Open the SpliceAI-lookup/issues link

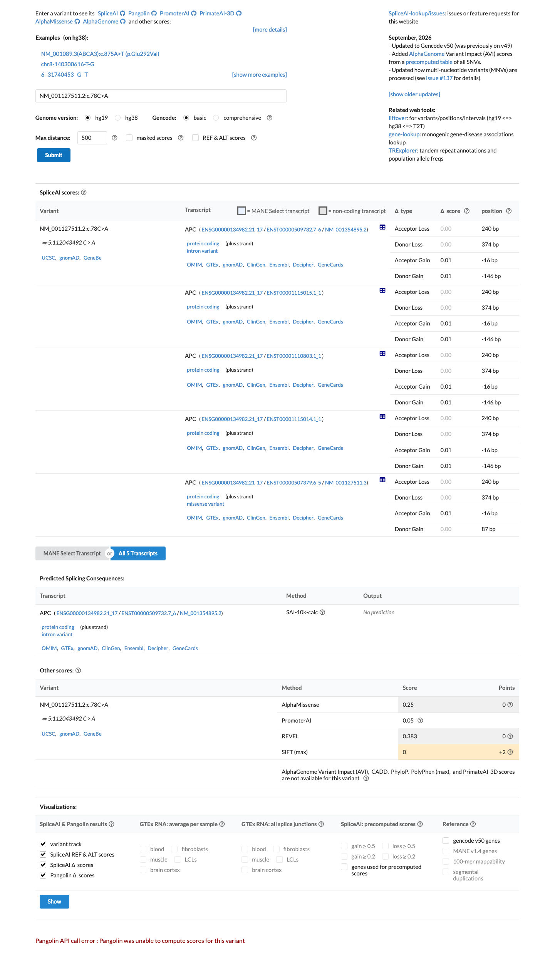[x=417, y=13]
